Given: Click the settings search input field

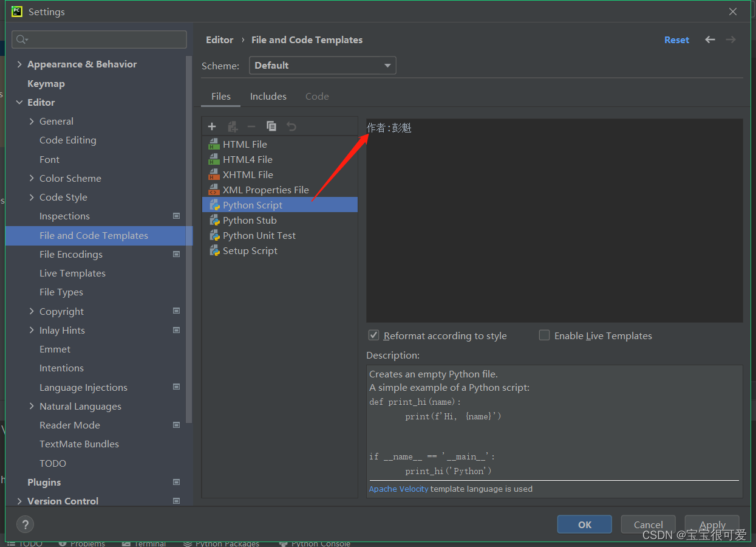Looking at the screenshot, I should pyautogui.click(x=99, y=39).
